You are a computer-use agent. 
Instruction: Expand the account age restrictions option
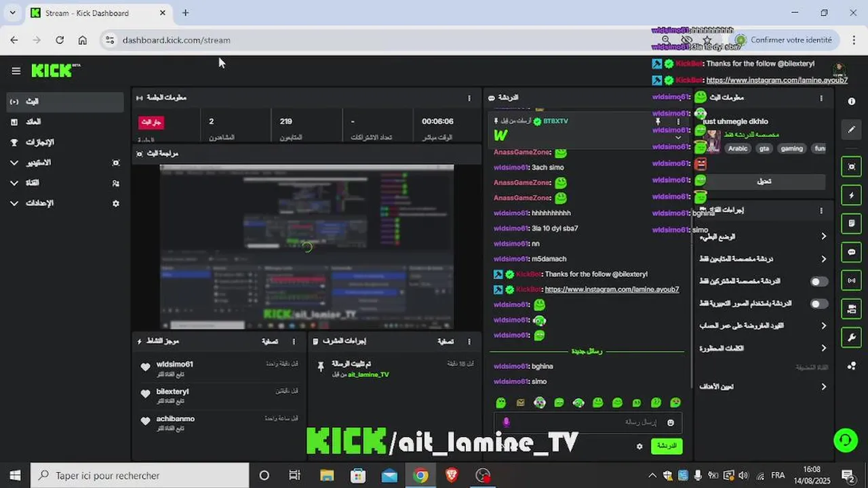pyautogui.click(x=763, y=326)
